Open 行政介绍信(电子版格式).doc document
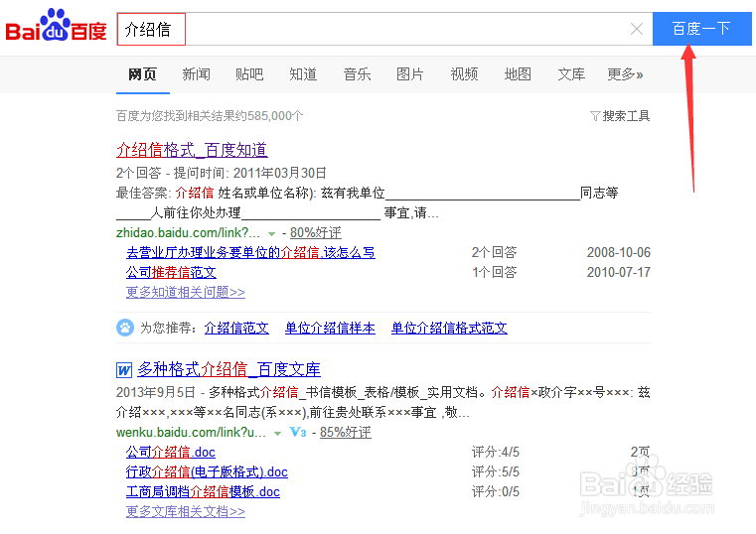756x534 pixels. coord(207,471)
